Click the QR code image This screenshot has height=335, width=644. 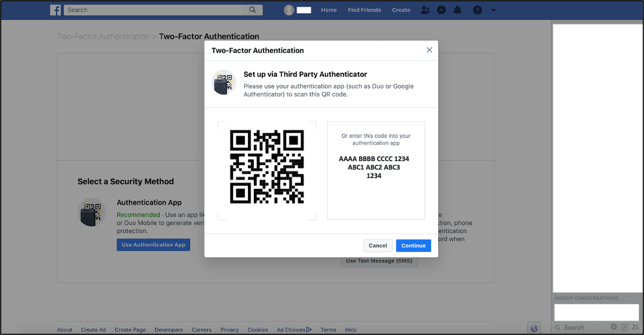click(267, 166)
